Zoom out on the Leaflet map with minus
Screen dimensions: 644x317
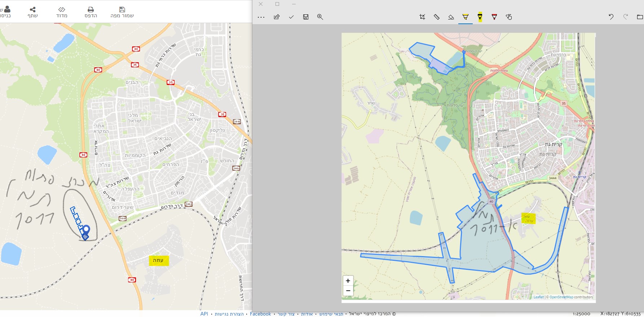click(x=348, y=291)
